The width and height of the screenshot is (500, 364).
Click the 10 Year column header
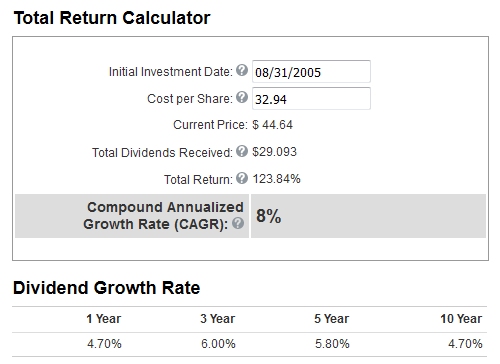click(461, 319)
